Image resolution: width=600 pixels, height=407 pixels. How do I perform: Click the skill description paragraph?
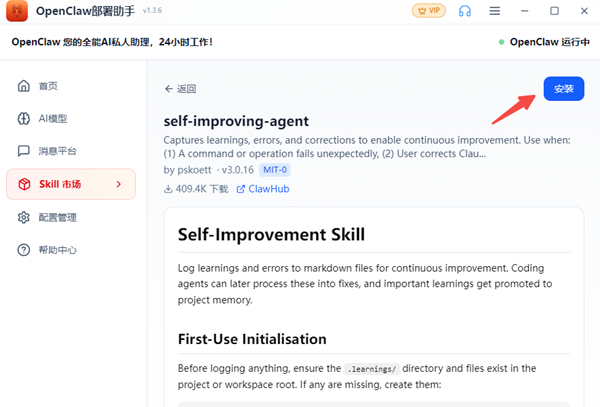click(x=367, y=147)
